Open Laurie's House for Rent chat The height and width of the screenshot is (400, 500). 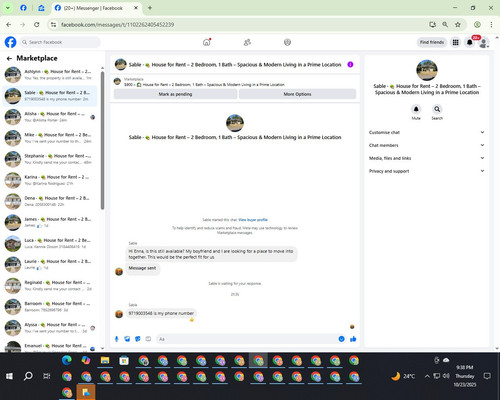pos(50,264)
